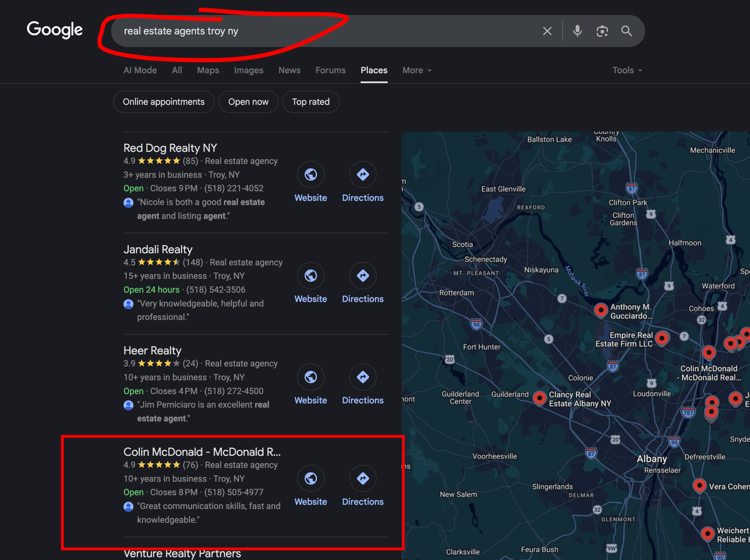
Task: Toggle the Top rated filter chip
Action: tap(311, 102)
